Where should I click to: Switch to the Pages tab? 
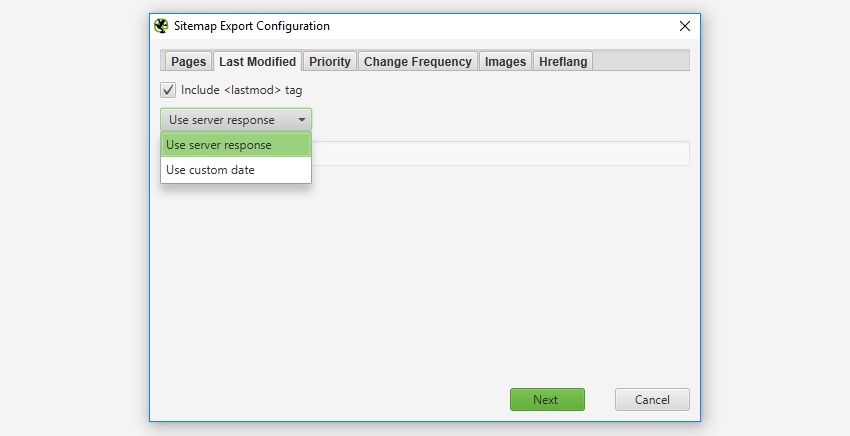pos(188,62)
